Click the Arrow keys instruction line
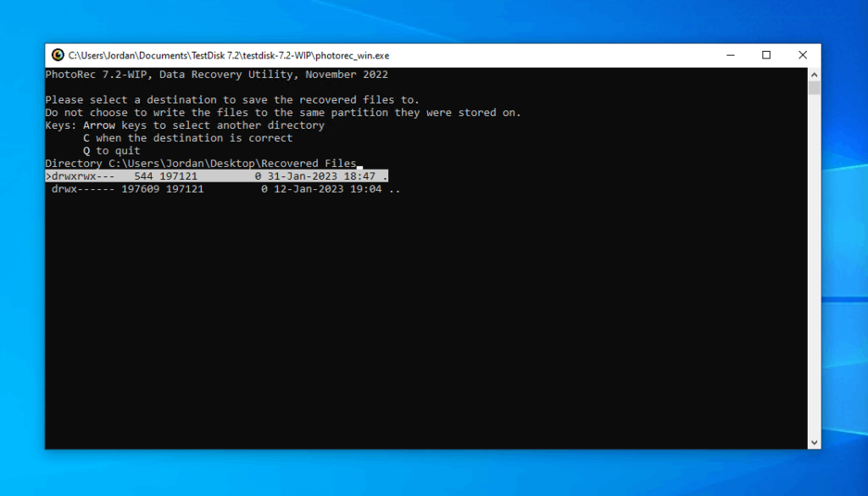 [x=185, y=125]
